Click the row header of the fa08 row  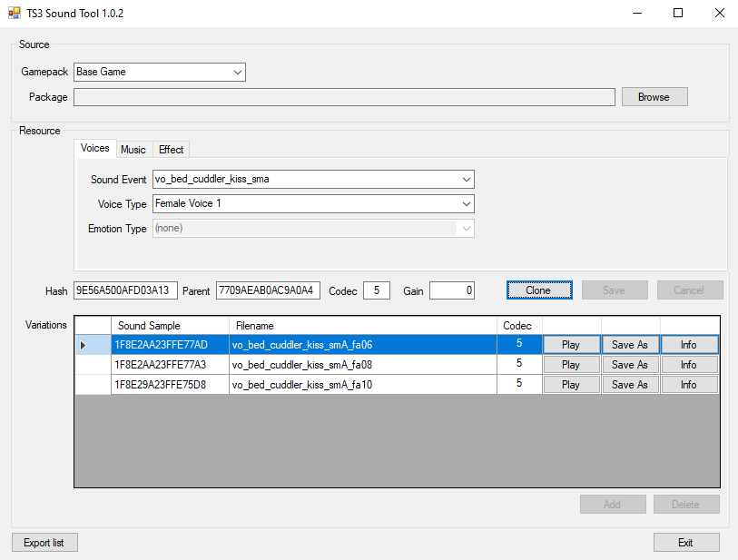pyautogui.click(x=93, y=365)
